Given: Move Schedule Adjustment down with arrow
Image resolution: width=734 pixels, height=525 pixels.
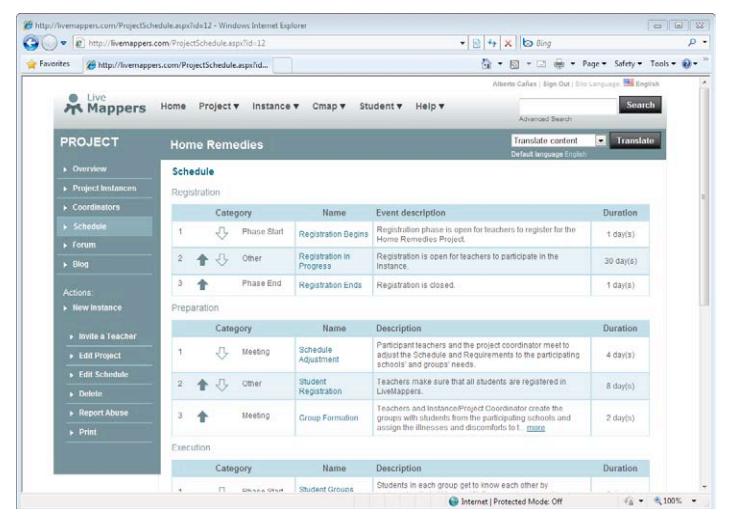Looking at the screenshot, I should coord(222,353).
